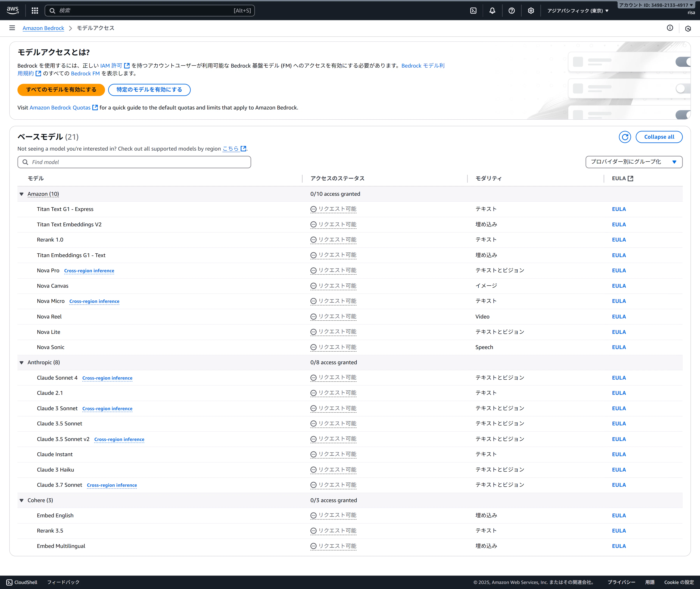
Task: Open the services grid menu
Action: coord(35,11)
